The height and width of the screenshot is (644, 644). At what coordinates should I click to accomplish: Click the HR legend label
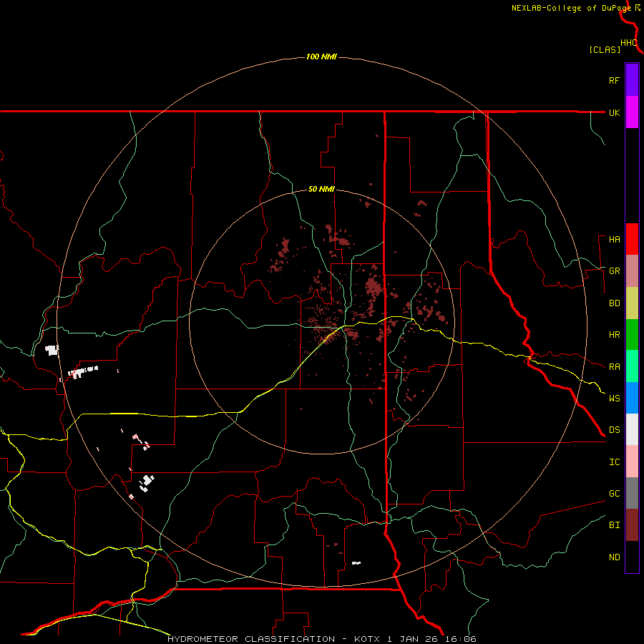click(614, 335)
